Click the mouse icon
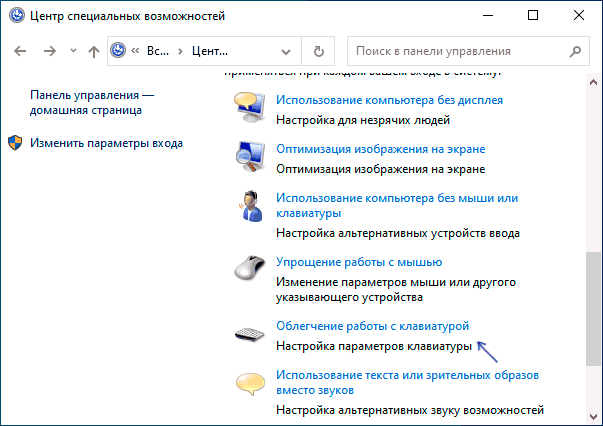Screen dimensions: 603x426 250,267
